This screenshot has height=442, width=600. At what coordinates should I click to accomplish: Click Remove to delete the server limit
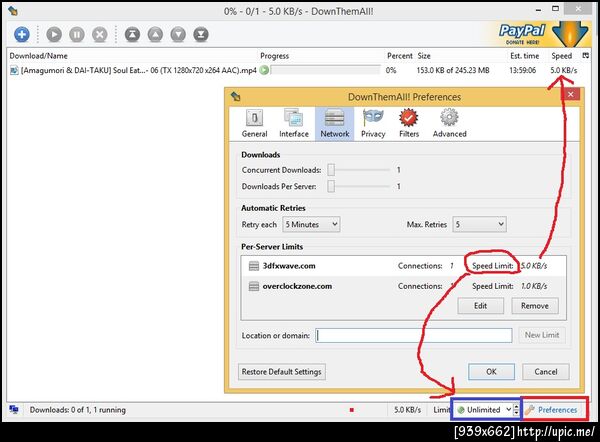(x=535, y=306)
